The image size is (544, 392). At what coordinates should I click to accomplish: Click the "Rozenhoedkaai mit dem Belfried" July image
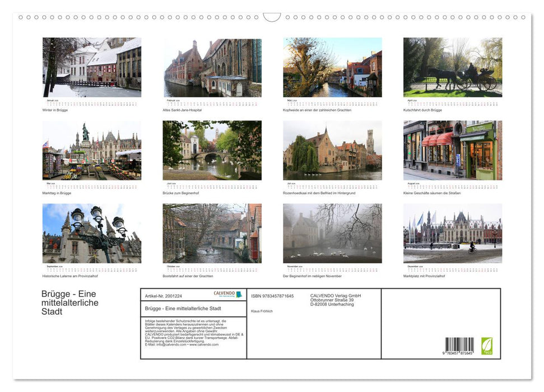coord(332,150)
